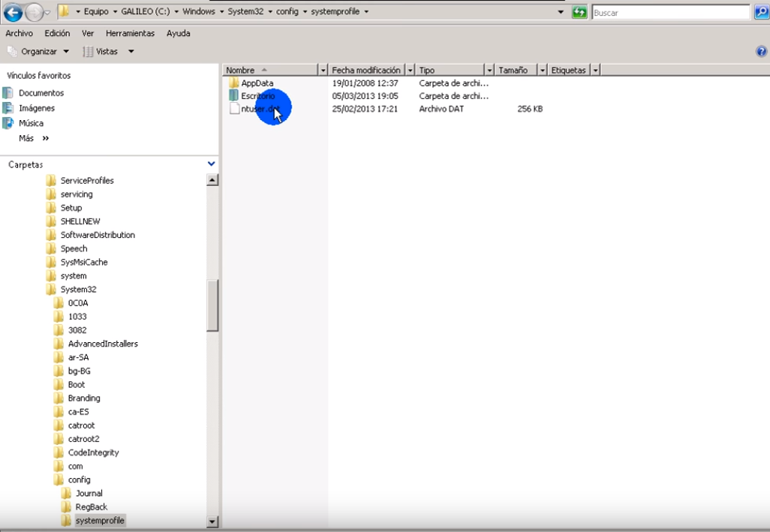
Task: Open the address bar history dropdown
Action: (x=561, y=12)
